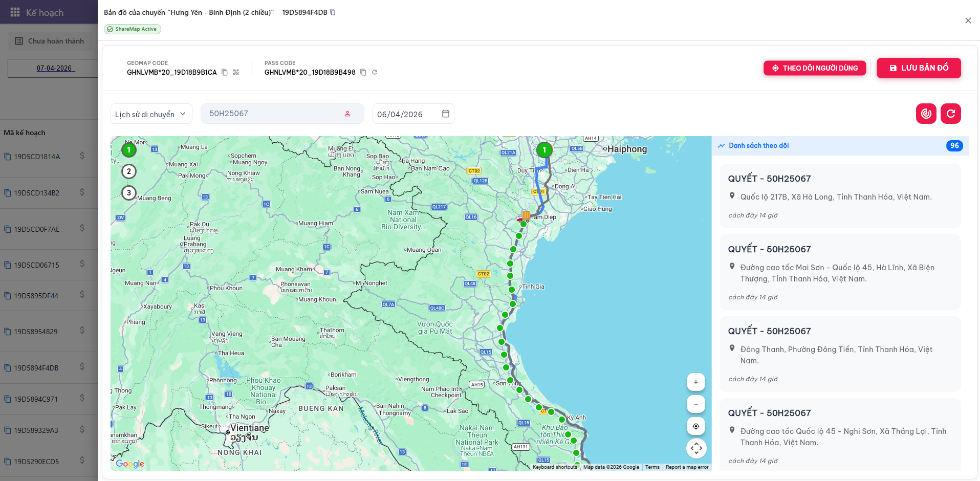Regenerate the pass code with refresh icon

[375, 72]
